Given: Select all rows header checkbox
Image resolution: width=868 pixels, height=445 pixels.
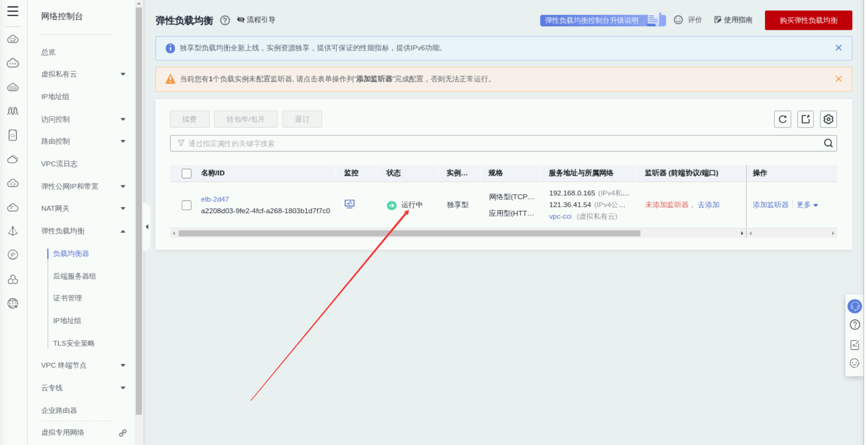Looking at the screenshot, I should 186,173.
